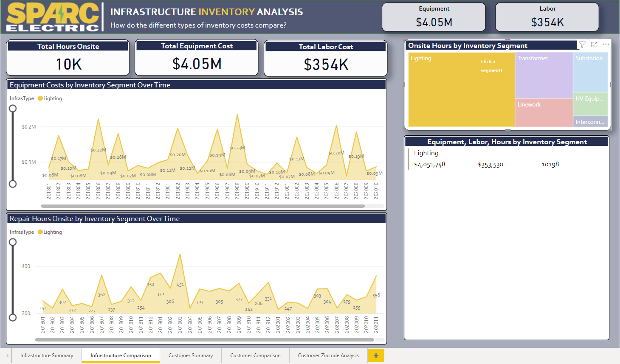Click the $0.22M data label
The height and width of the screenshot is (364, 620).
click(98, 150)
